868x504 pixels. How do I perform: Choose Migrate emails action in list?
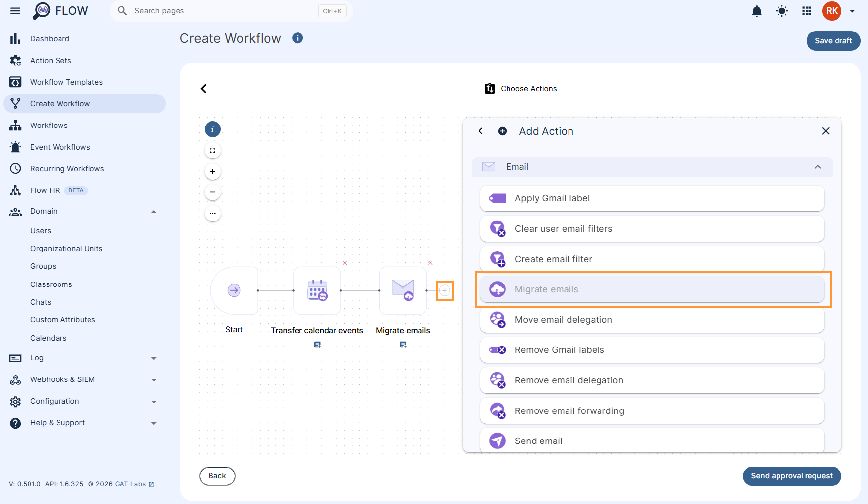652,289
